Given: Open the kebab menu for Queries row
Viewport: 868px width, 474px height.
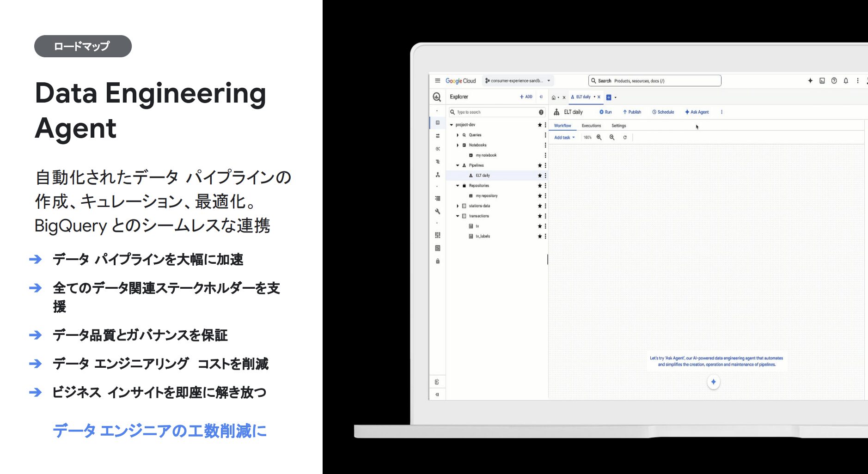Looking at the screenshot, I should pos(545,135).
